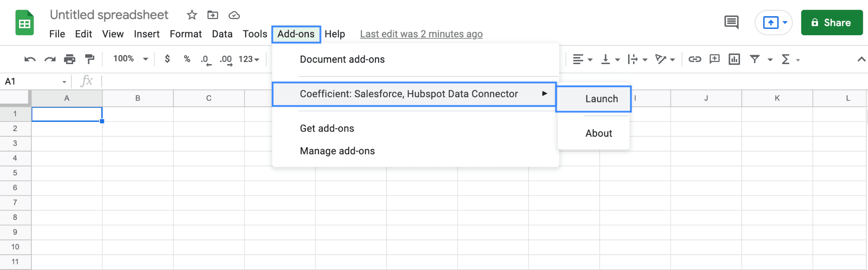Open the Help menu
The width and height of the screenshot is (868, 270).
tap(335, 34)
